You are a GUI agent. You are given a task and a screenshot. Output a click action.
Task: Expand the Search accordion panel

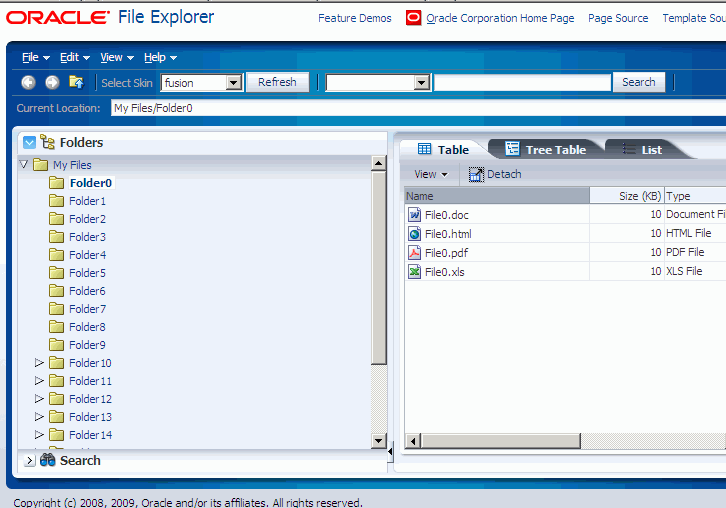click(x=29, y=460)
